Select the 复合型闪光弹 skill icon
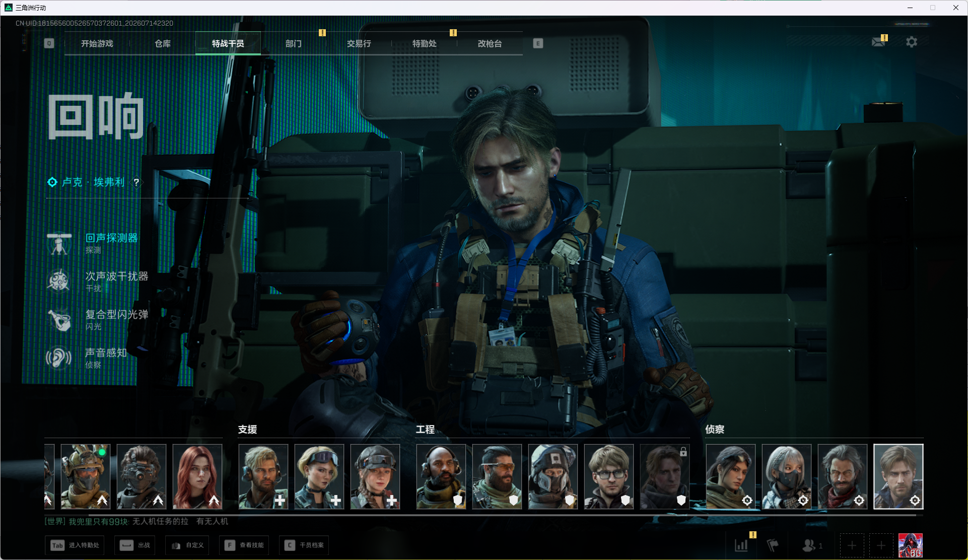This screenshot has width=968, height=560. 59,320
